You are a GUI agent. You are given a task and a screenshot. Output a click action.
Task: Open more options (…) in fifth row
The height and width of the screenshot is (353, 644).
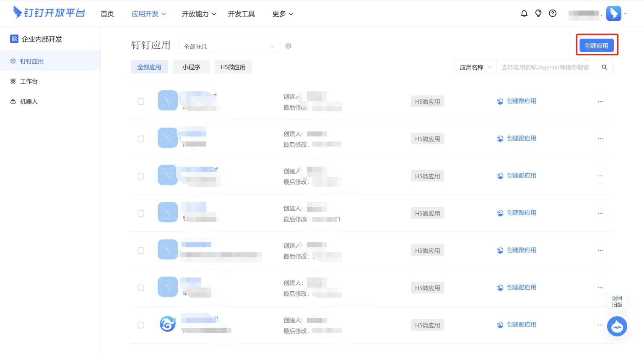pos(600,250)
